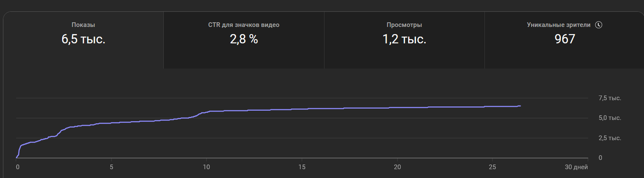Click the day 5 x-axis label

111,167
